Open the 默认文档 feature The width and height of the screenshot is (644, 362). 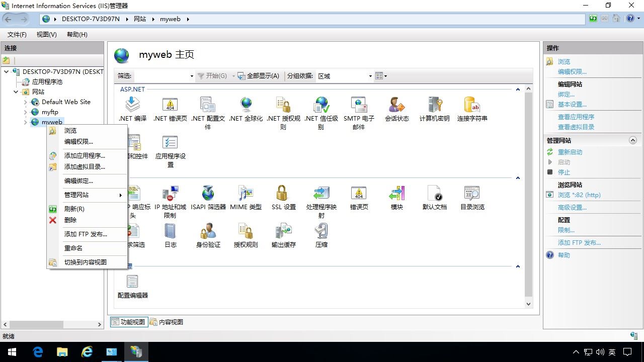tap(434, 198)
